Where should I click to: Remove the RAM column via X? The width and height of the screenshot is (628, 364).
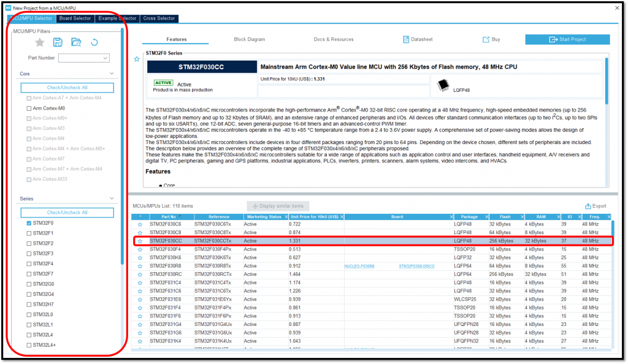(x=558, y=217)
